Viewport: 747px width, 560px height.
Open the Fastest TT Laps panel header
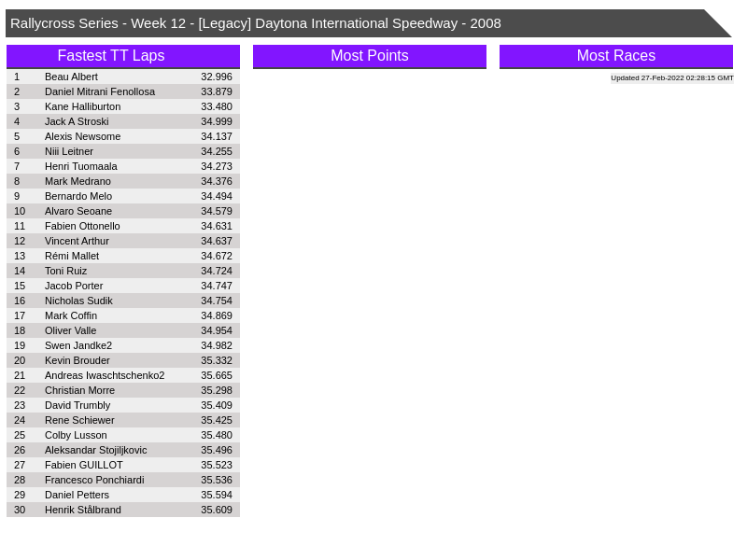coord(123,56)
